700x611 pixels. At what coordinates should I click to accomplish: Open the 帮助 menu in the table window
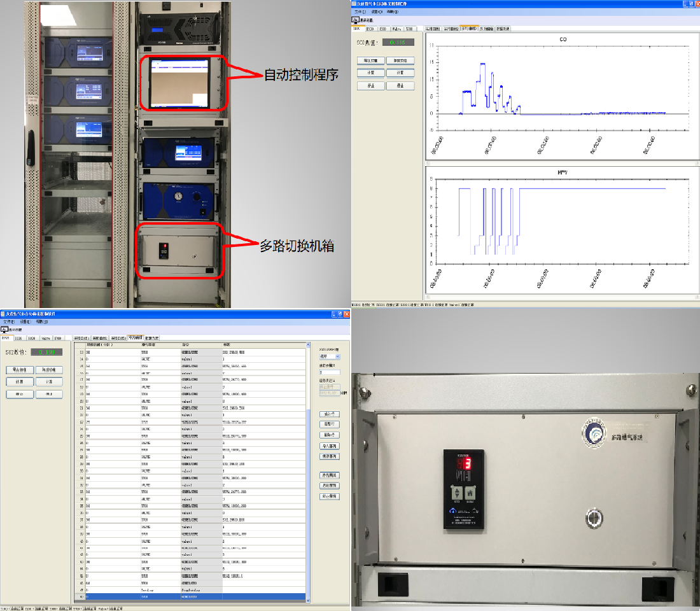(41, 322)
